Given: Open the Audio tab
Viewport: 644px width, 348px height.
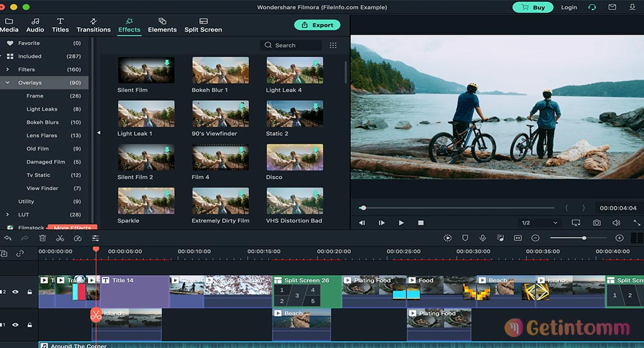Looking at the screenshot, I should click(35, 25).
